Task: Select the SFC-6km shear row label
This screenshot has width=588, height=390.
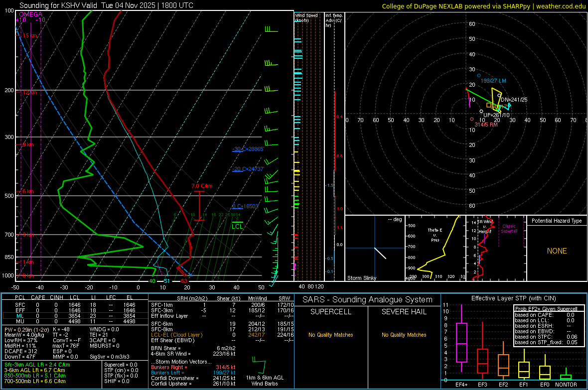Action: coord(162,324)
